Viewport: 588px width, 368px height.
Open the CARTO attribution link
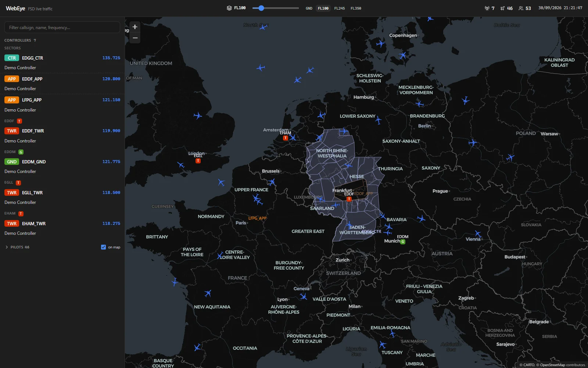[x=529, y=365]
